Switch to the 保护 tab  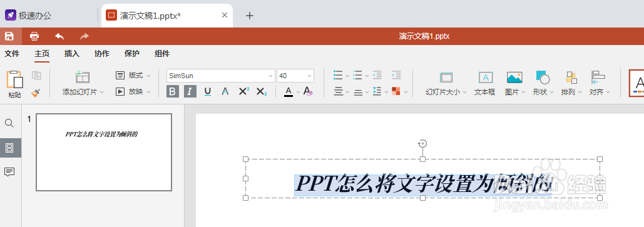tap(132, 54)
